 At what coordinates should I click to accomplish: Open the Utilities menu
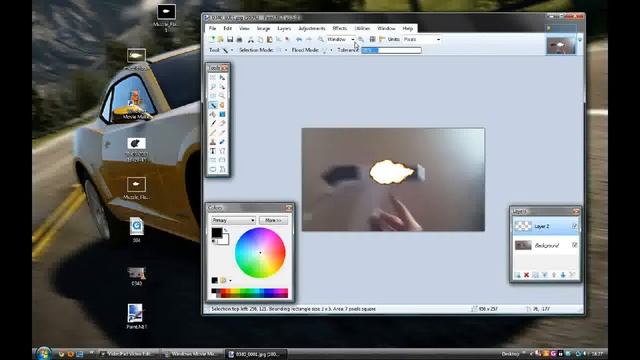pyautogui.click(x=362, y=29)
